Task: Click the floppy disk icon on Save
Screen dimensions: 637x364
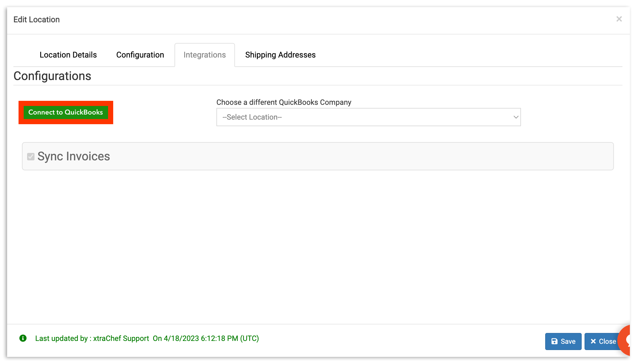Action: [x=554, y=341]
